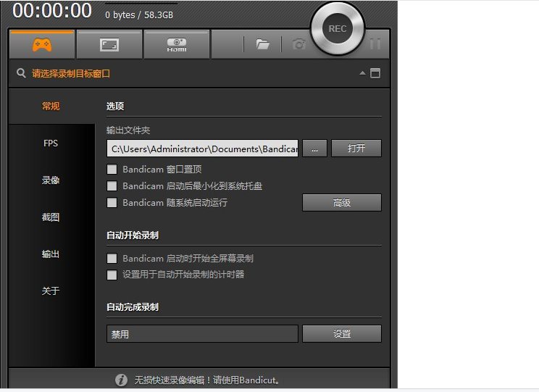Click the 禁用 auto-complete recording field
539x392 pixels.
click(x=202, y=334)
